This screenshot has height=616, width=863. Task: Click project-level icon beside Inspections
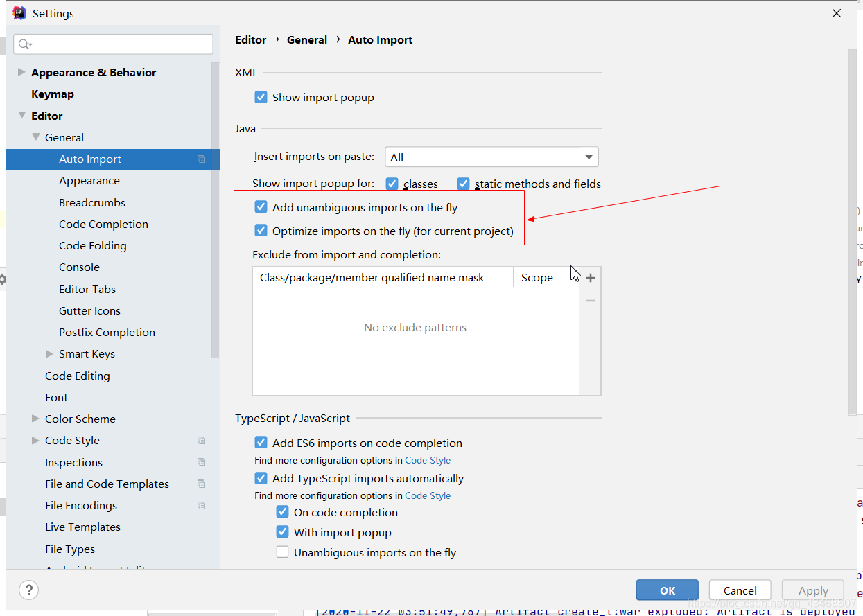pos(201,462)
